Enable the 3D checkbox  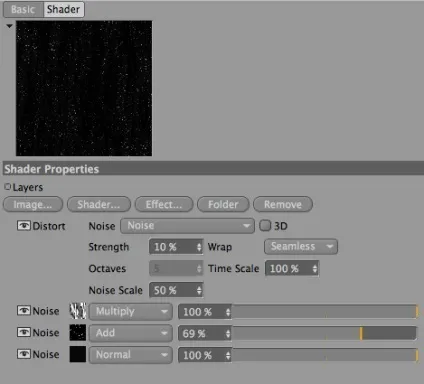pyautogui.click(x=265, y=226)
